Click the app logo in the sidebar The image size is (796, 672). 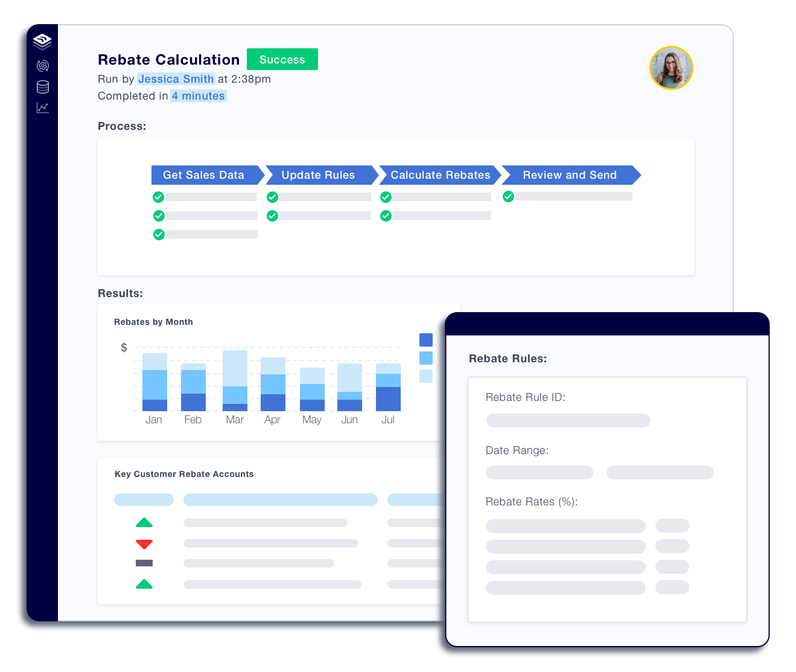(x=42, y=42)
